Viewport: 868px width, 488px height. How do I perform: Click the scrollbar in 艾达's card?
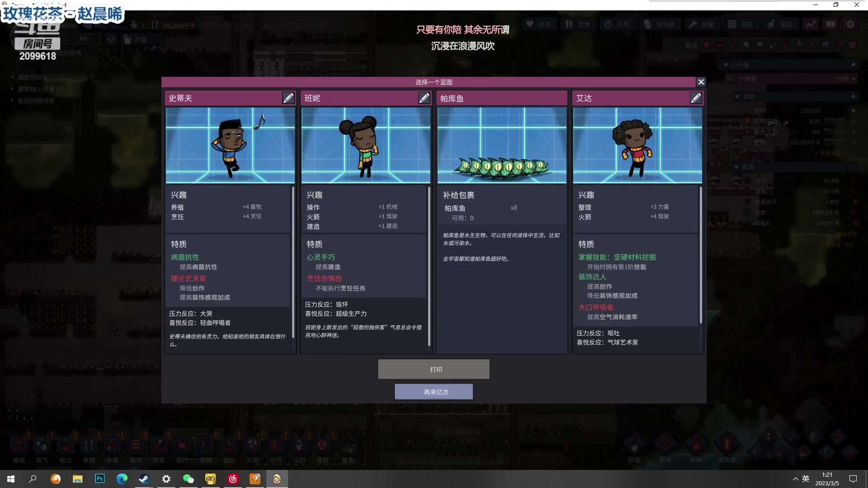[x=701, y=255]
